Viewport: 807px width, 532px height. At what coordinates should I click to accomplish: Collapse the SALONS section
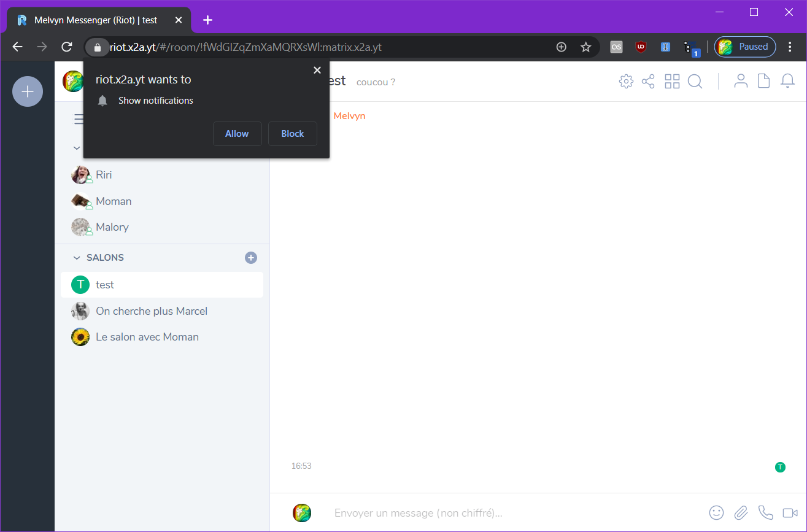coord(77,258)
